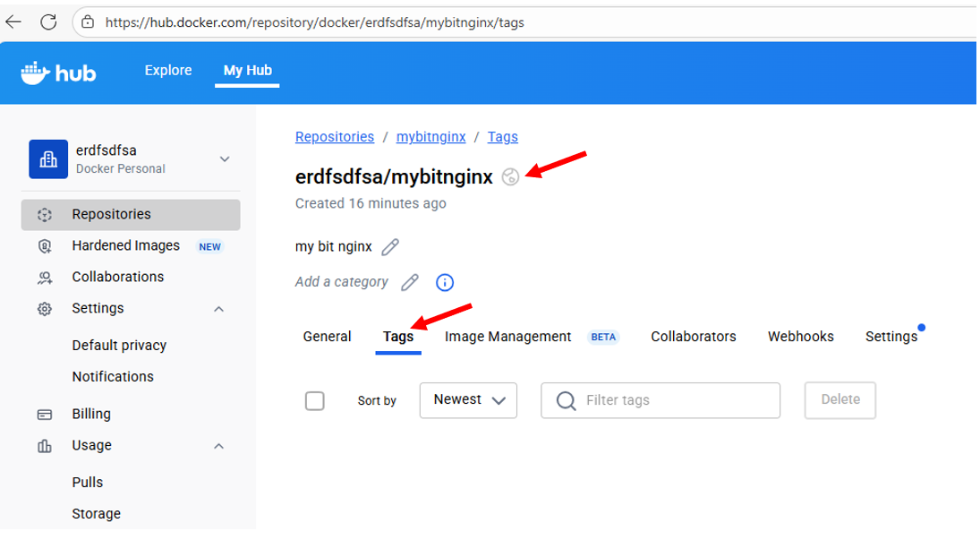Click the Collaborations sidebar label
The width and height of the screenshot is (980, 557).
click(x=117, y=277)
